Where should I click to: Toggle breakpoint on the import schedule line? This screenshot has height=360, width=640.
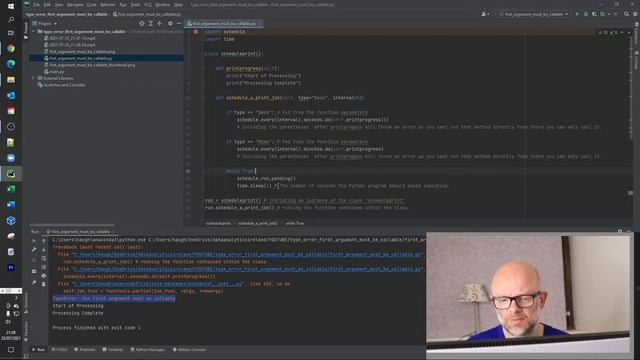(196, 32)
